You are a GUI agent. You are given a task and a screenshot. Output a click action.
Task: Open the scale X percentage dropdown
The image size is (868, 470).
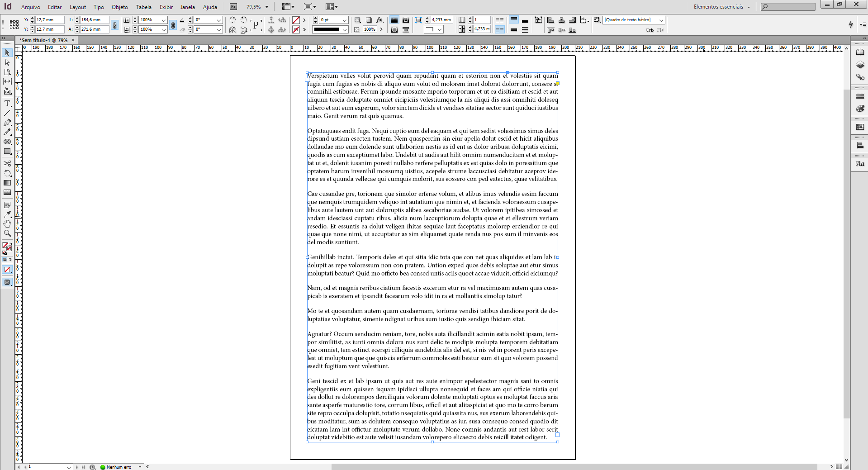[x=164, y=20]
